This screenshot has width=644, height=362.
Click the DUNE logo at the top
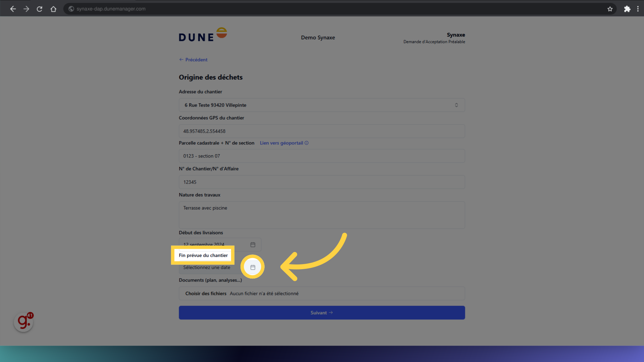click(x=203, y=34)
